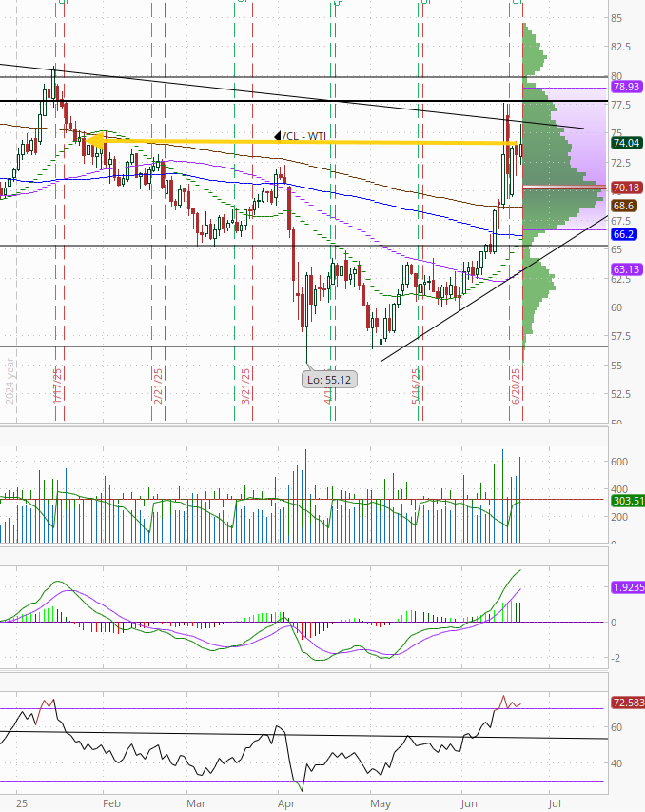Image resolution: width=645 pixels, height=812 pixels.
Task: Click the 52.5 tick on price axis
Action: [620, 394]
